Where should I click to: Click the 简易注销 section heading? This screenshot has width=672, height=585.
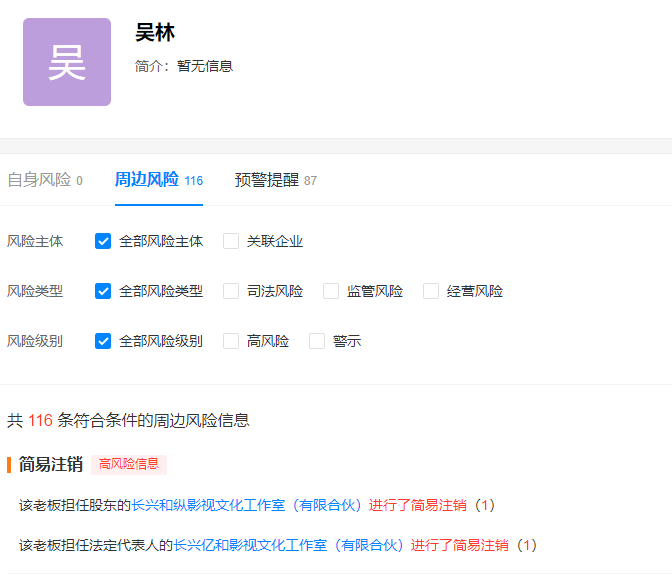coord(51,464)
